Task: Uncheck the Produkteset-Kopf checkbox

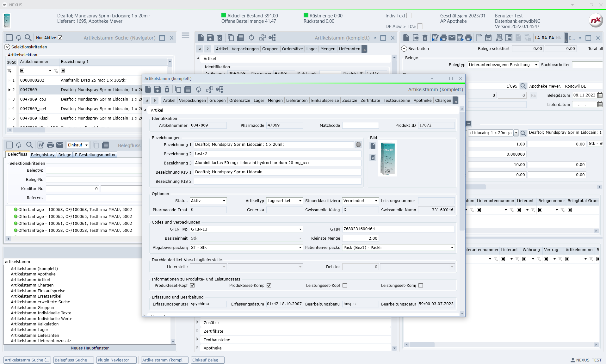Action: pyautogui.click(x=192, y=286)
